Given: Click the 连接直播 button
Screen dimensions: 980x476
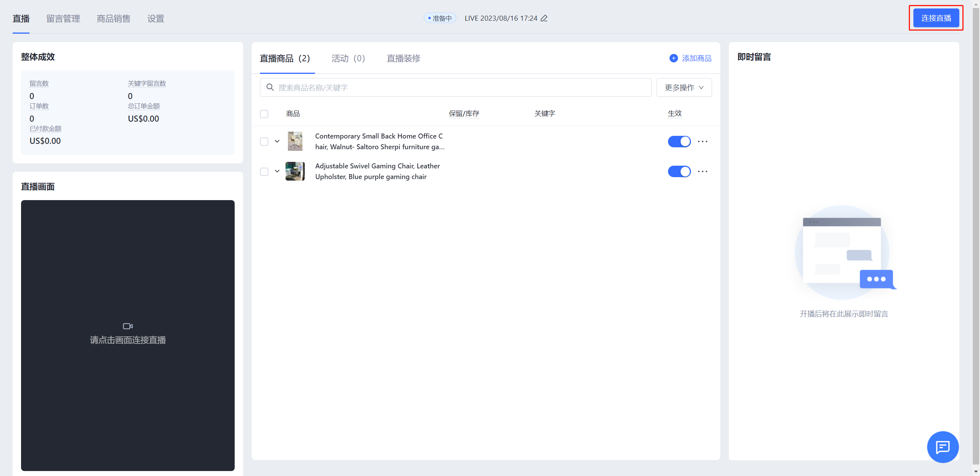Looking at the screenshot, I should click(x=936, y=18).
